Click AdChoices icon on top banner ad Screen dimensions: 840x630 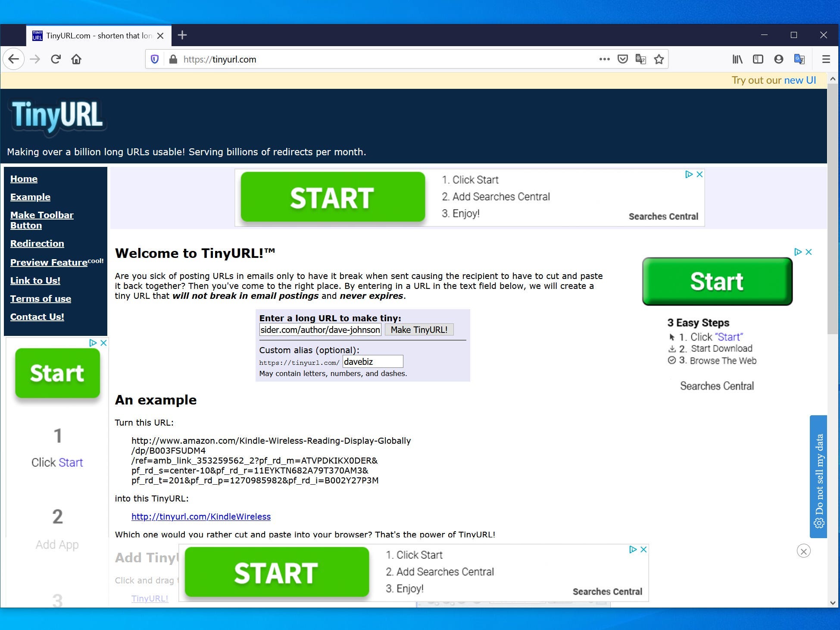[x=689, y=174]
